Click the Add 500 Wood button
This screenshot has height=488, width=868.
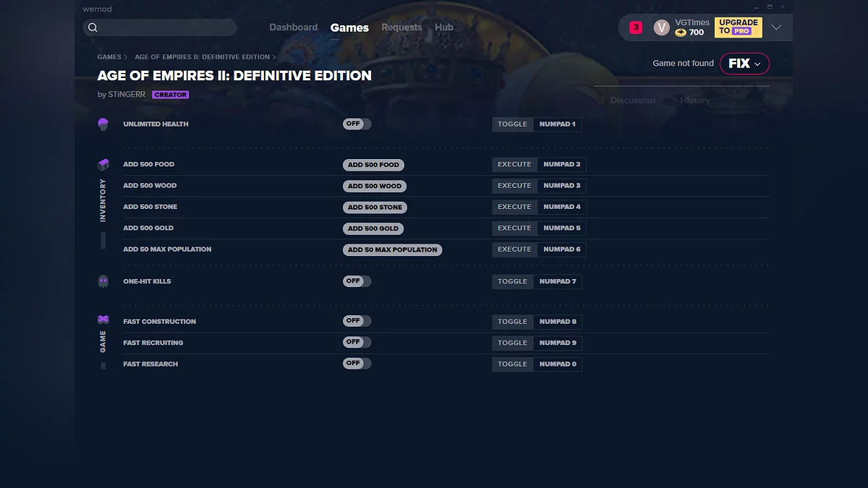(375, 186)
